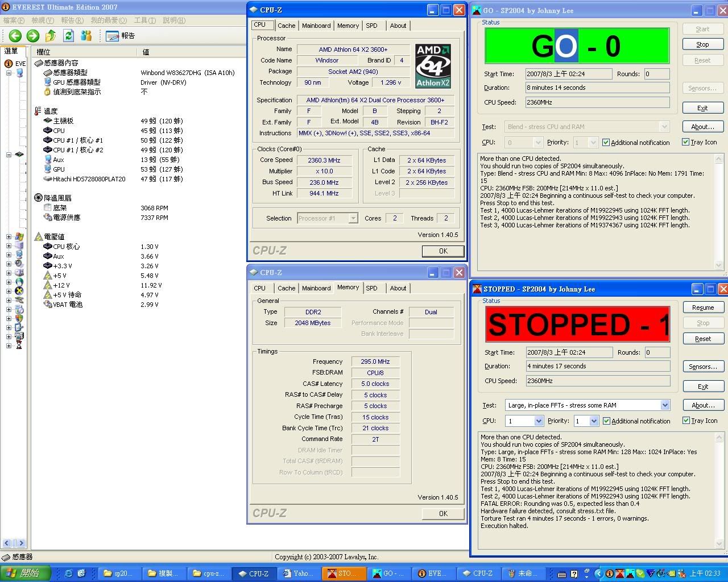Select the DirectX icon in sidebar tree

click(x=19, y=291)
